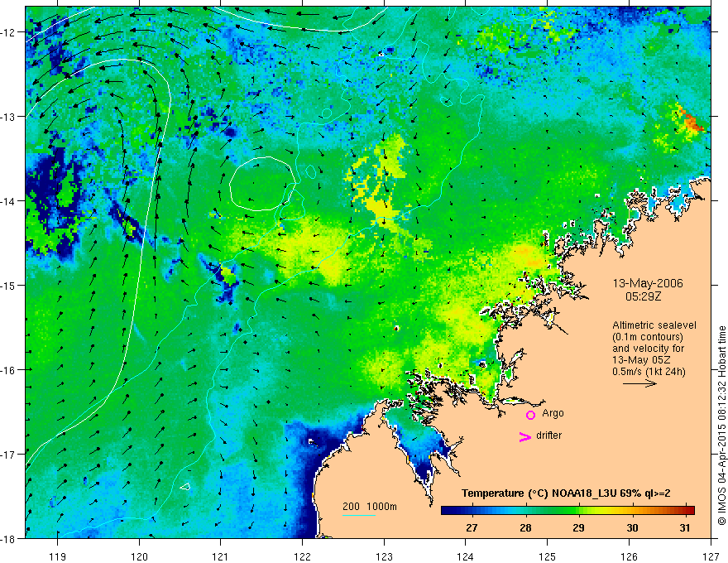Click the '200 1000m' depth label
The height and width of the screenshot is (563, 728).
click(370, 507)
